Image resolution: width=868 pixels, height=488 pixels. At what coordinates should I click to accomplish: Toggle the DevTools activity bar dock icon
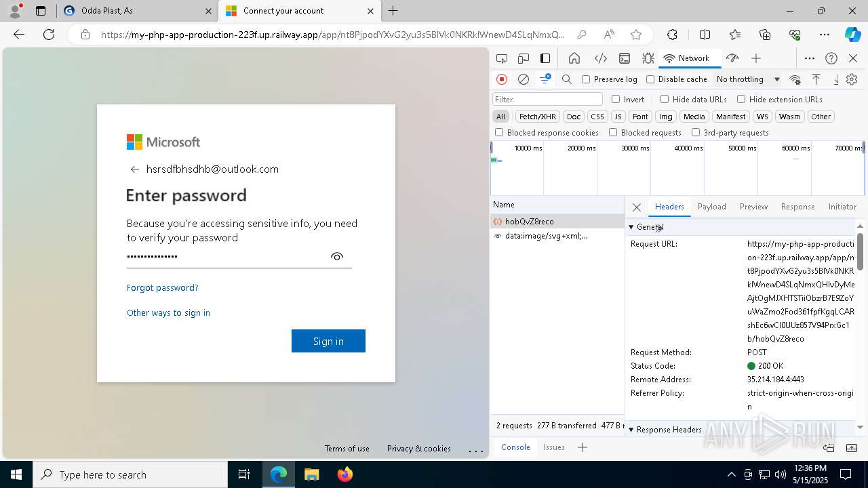(545, 58)
